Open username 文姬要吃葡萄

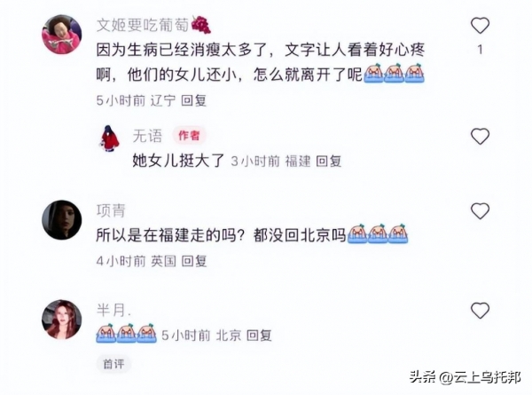pos(143,25)
